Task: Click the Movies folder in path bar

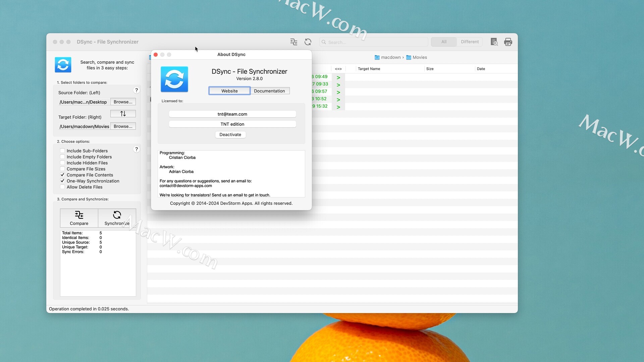Action: [x=417, y=57]
